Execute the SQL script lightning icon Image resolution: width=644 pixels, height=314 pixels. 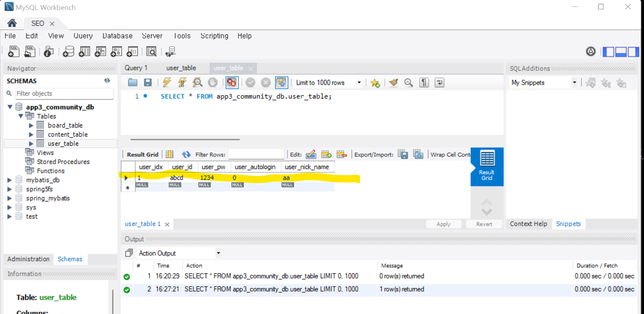[x=167, y=82]
